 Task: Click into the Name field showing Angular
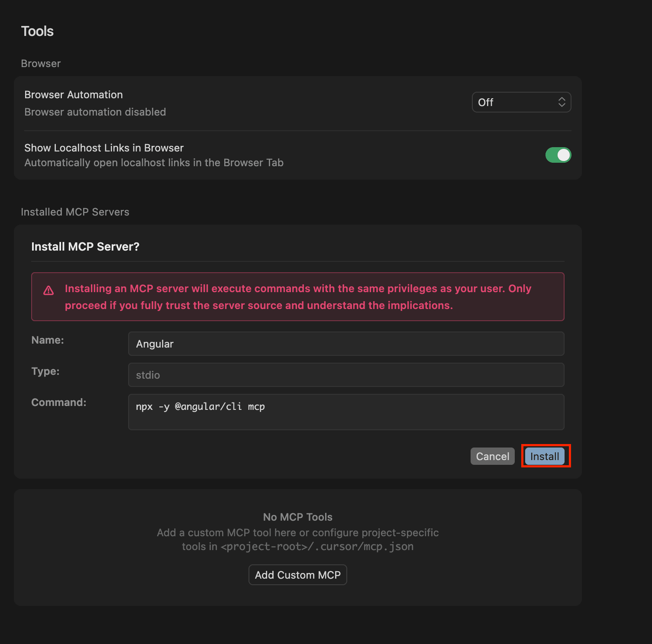pyautogui.click(x=345, y=344)
